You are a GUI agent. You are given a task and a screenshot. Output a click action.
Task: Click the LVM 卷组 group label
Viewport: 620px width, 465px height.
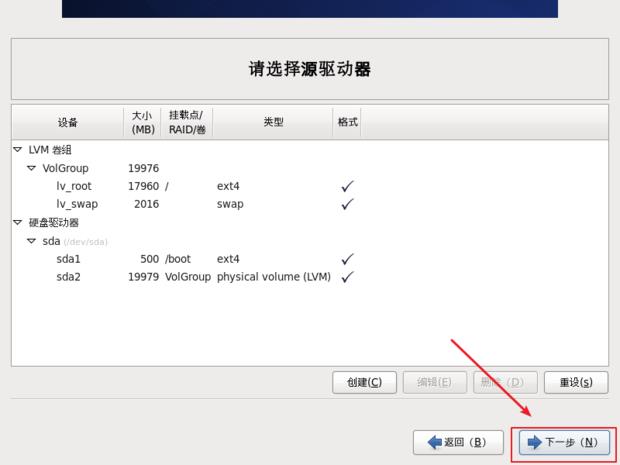pos(50,150)
